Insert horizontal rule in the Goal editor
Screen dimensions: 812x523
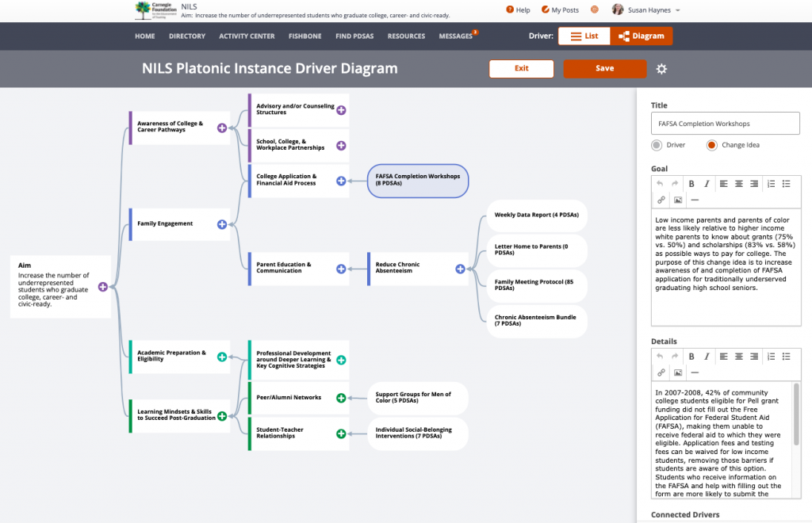click(695, 200)
